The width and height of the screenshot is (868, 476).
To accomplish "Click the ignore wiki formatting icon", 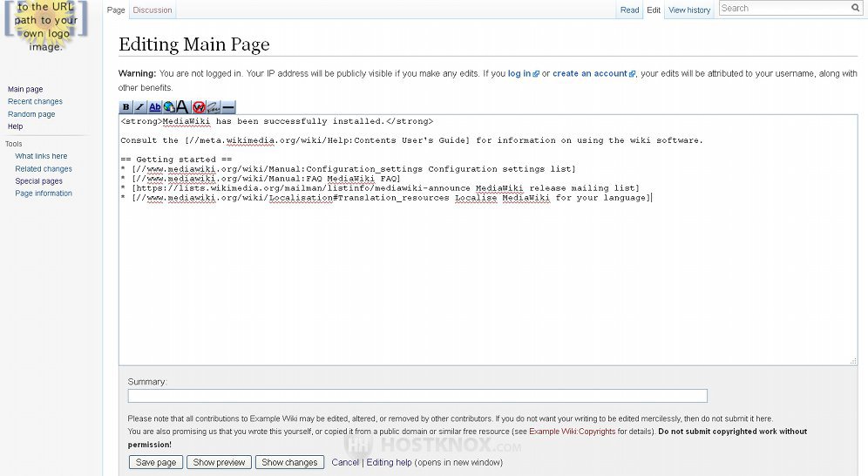I will (199, 107).
